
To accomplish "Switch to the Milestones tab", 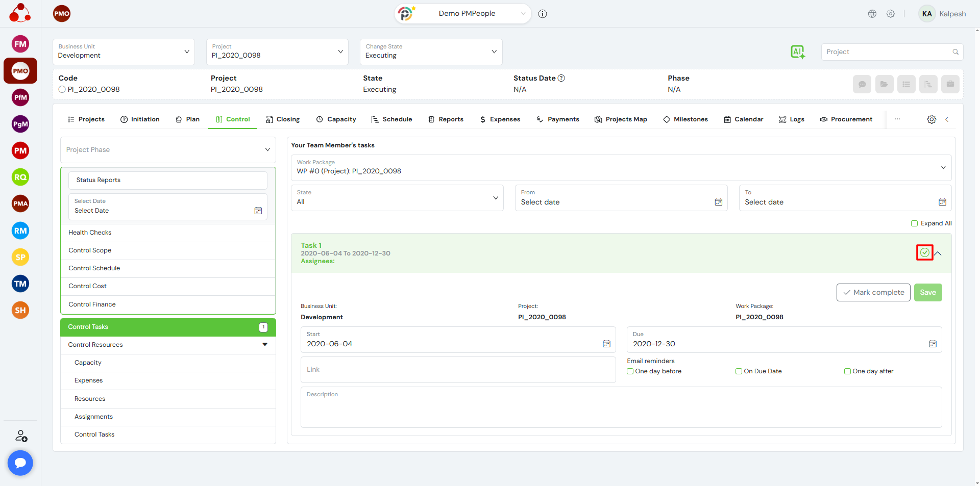I will point(685,119).
